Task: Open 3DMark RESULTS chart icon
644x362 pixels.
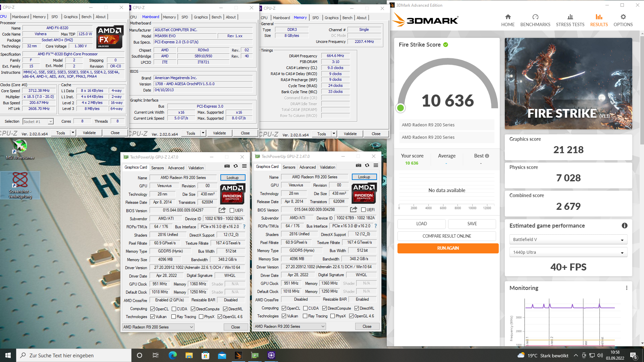Action: (x=599, y=17)
